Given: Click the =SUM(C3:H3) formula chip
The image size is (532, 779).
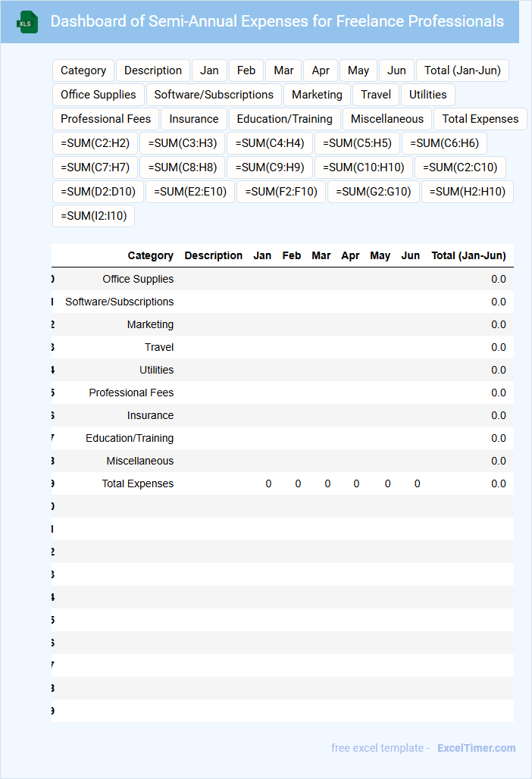Looking at the screenshot, I should pos(183,143).
